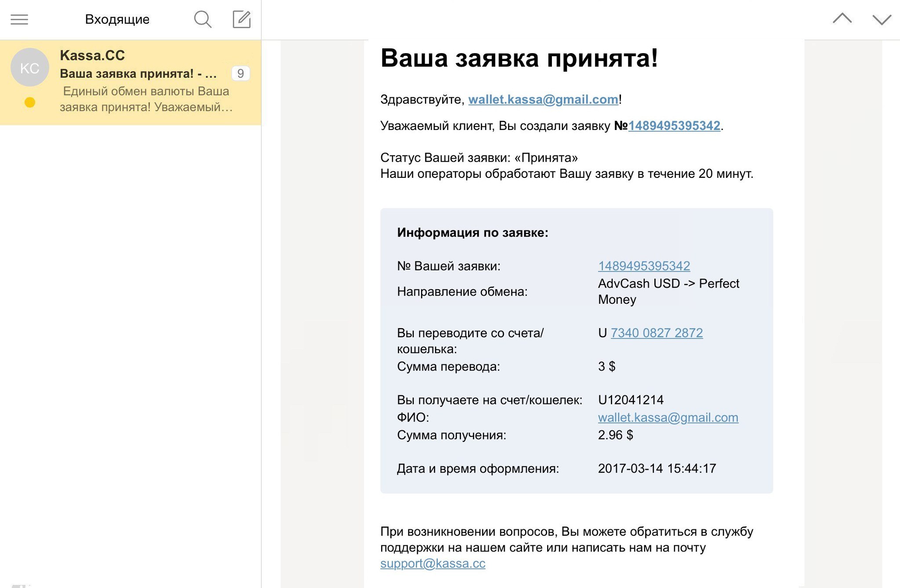Click the label Дата и время оформления:

point(478,469)
